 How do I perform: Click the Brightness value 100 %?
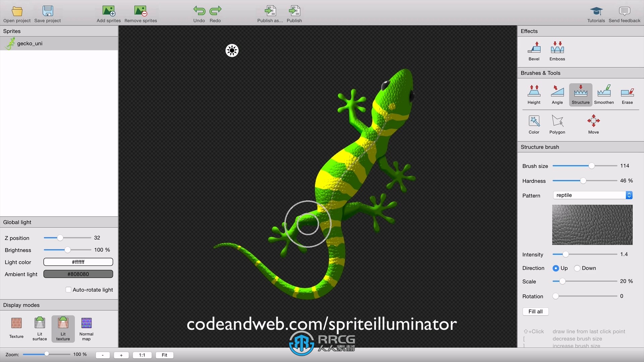click(x=102, y=250)
